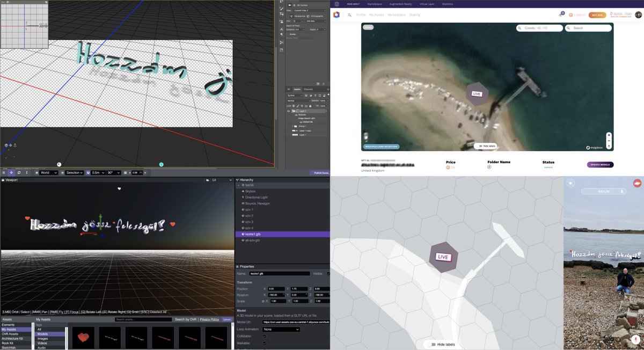
Task: Click the Upload button in assets panel
Action: [x=227, y=319]
